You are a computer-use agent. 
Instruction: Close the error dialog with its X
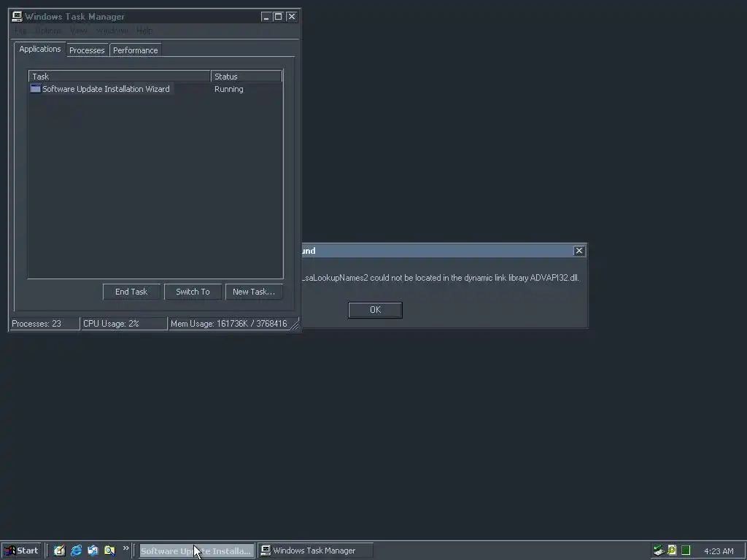[x=578, y=251]
